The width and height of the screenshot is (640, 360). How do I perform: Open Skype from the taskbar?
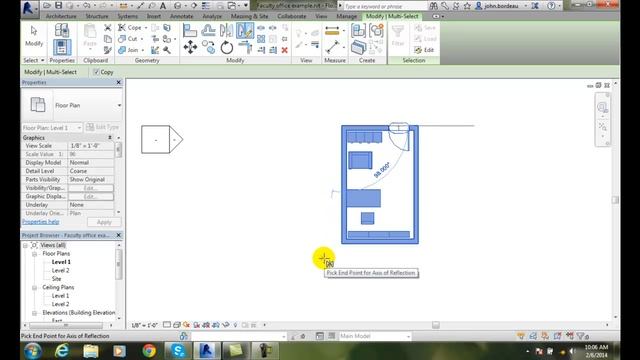click(178, 351)
